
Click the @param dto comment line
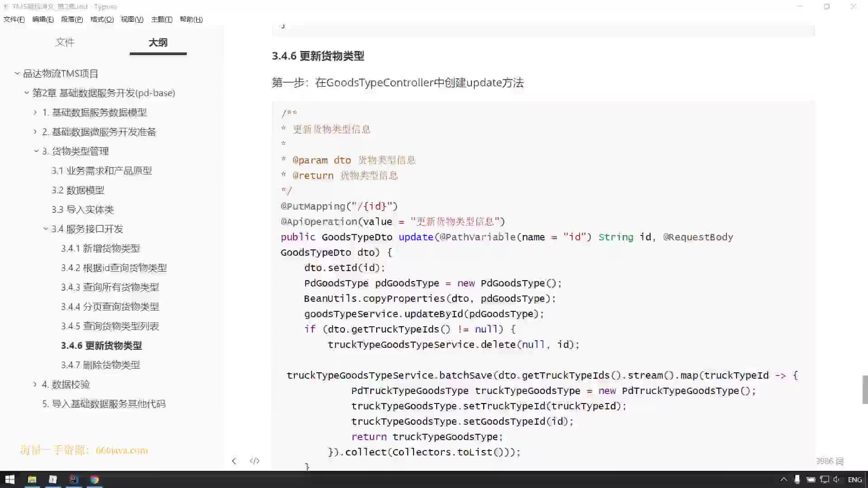point(348,160)
